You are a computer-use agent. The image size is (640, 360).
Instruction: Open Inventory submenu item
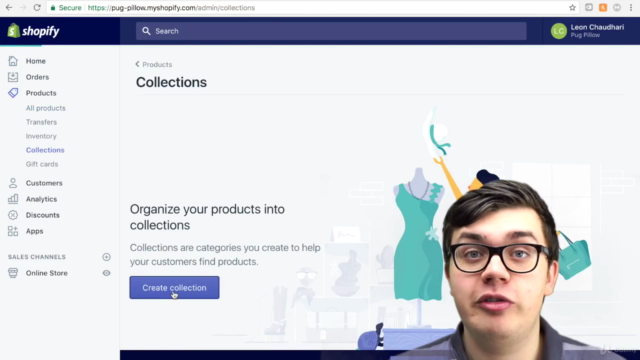tap(41, 136)
